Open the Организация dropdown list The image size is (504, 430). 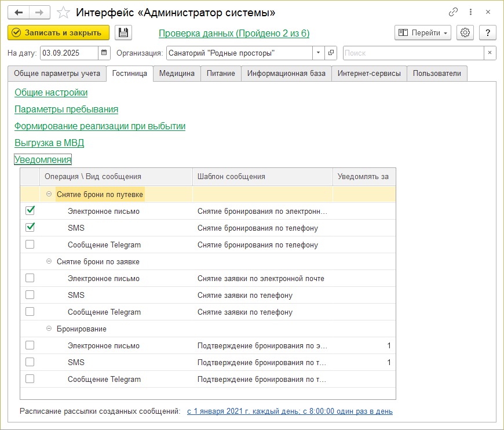319,53
